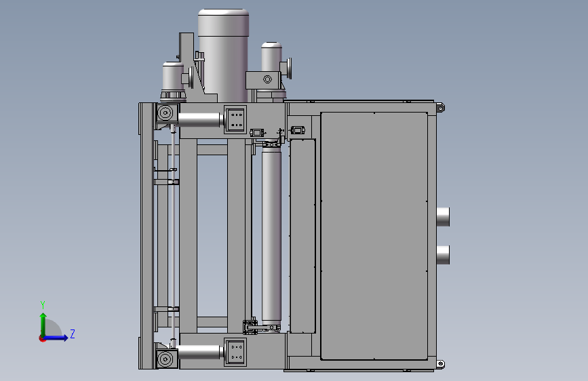Select the large motor cylinder on top
588x381 pixels.
click(223, 56)
